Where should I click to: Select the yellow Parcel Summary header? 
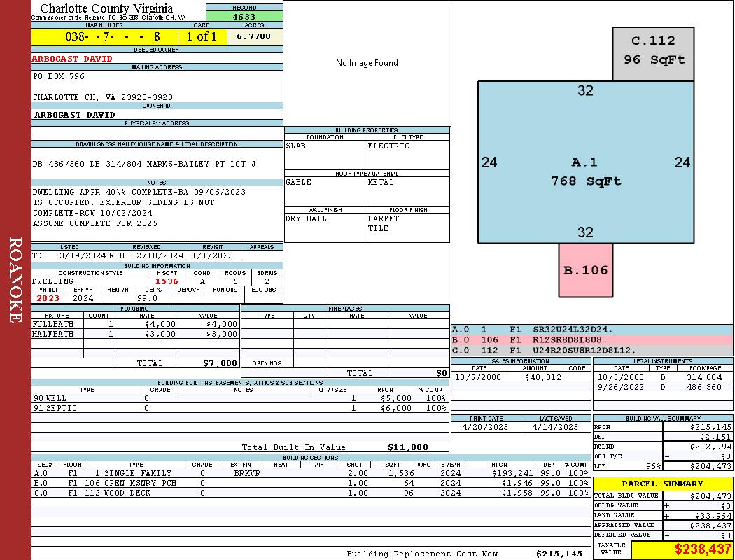click(662, 484)
